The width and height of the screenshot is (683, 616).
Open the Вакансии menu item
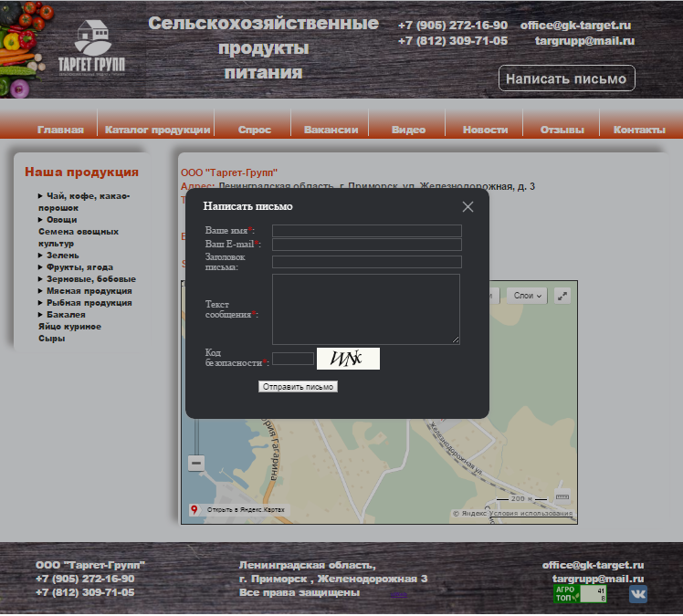[x=331, y=130]
